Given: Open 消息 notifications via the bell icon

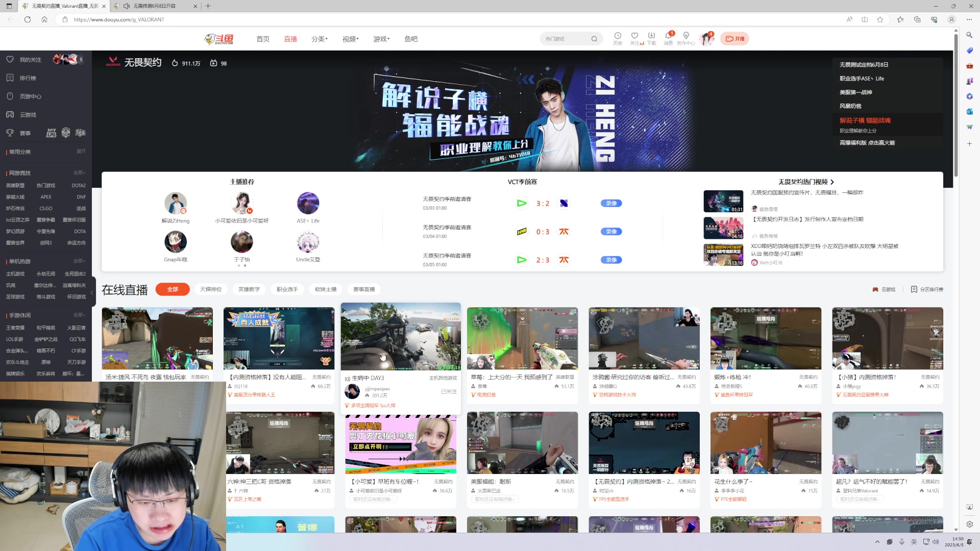Looking at the screenshot, I should [669, 38].
